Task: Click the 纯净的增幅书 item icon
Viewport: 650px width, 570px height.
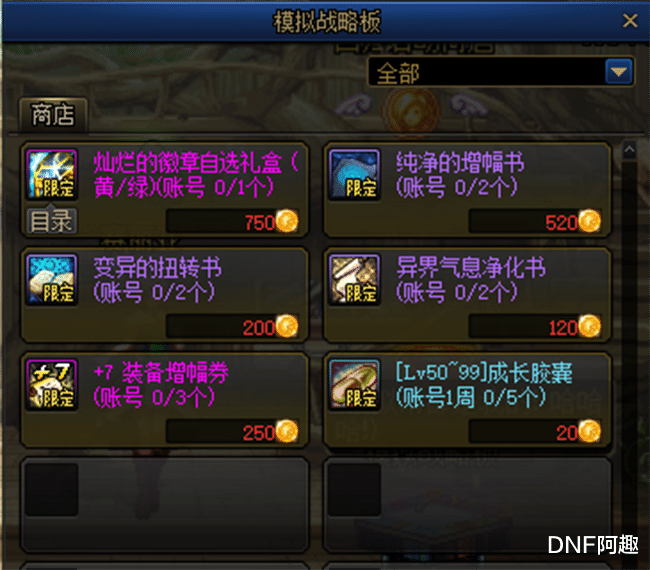Action: (354, 175)
